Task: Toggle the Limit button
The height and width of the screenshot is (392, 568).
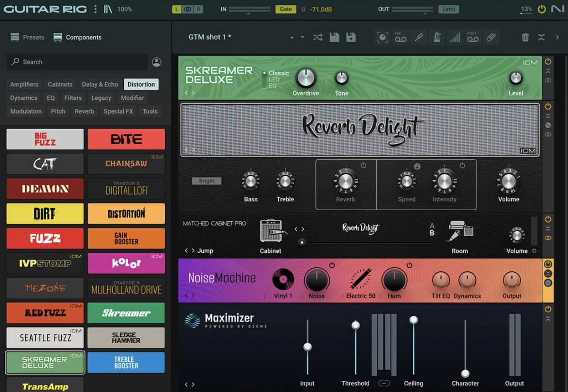Action: [x=449, y=9]
